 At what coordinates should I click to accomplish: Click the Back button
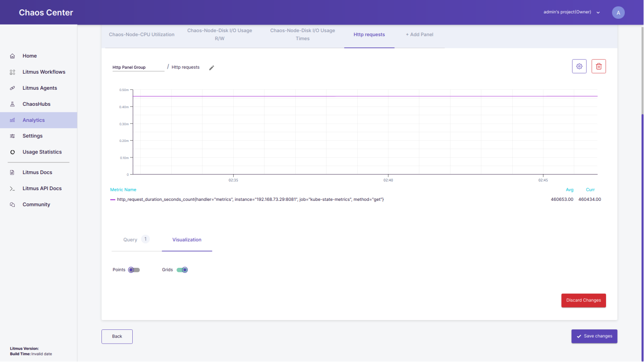tap(117, 336)
